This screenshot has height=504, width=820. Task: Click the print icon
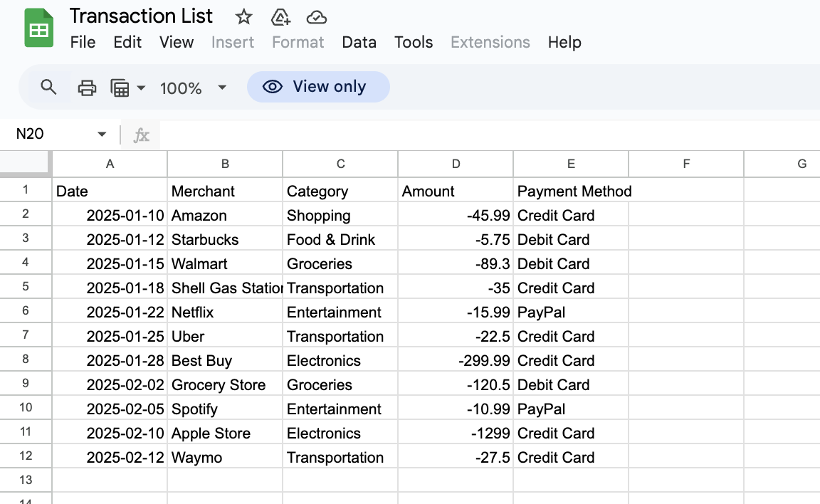(87, 88)
